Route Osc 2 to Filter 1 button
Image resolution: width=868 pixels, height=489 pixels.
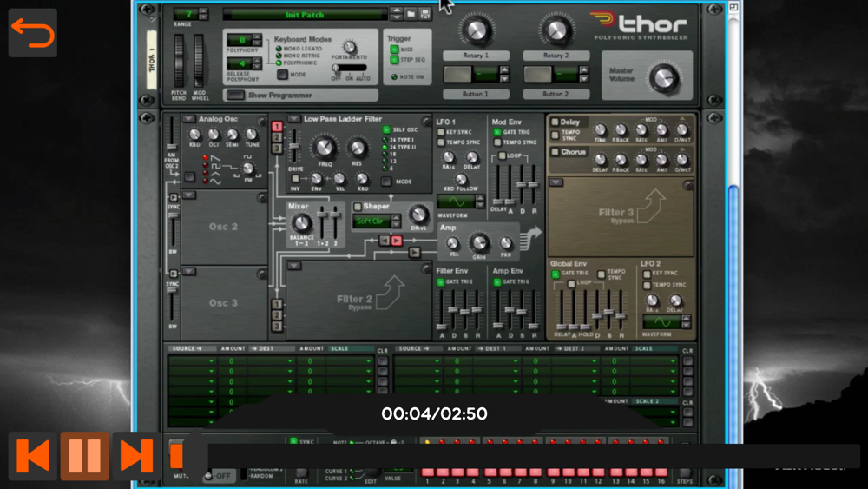point(277,137)
